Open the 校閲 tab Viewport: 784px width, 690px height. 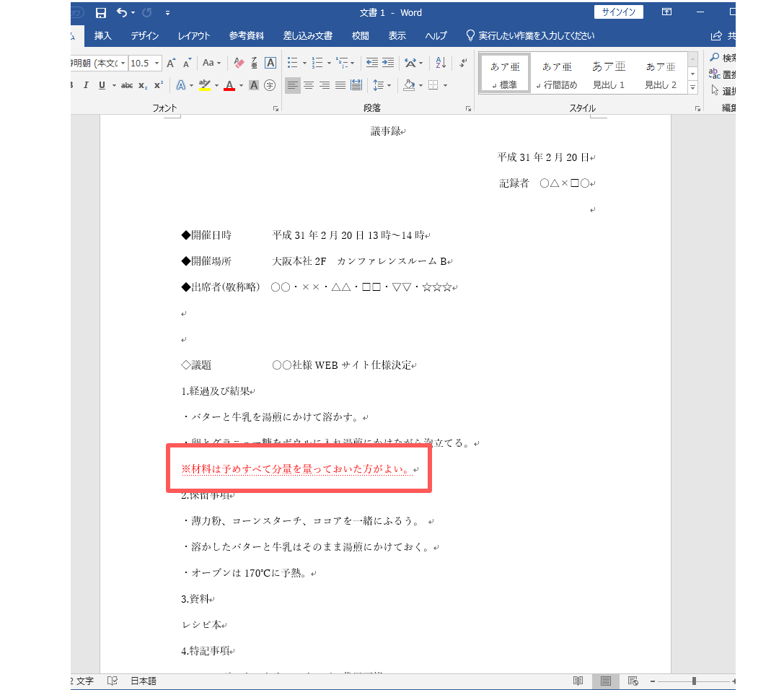coord(360,35)
